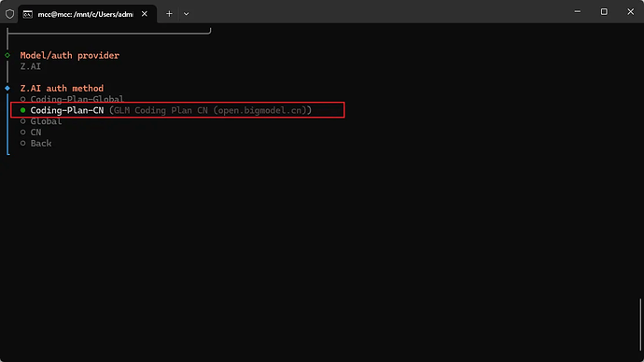Click the Model/auth provider heading
Image resolution: width=644 pixels, height=362 pixels.
pyautogui.click(x=70, y=55)
